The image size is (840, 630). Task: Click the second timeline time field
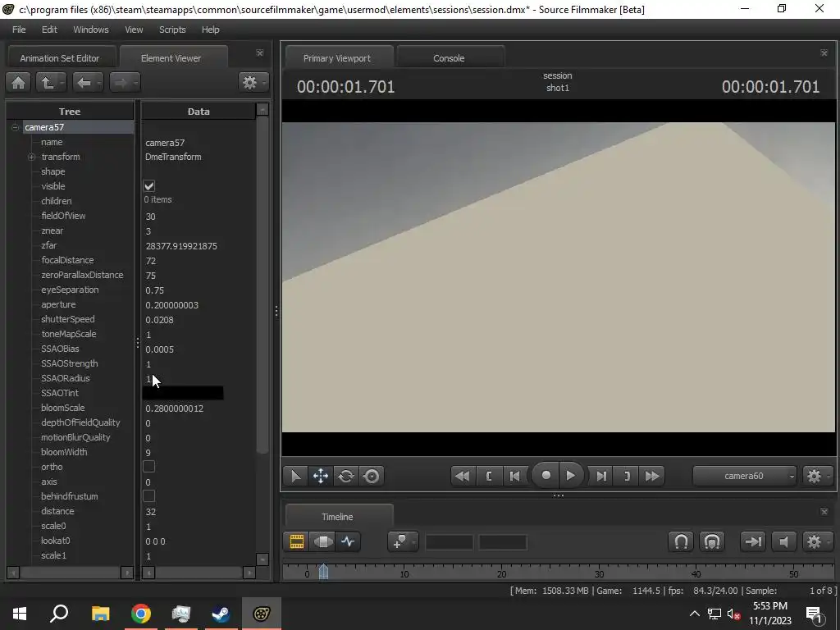coord(503,542)
